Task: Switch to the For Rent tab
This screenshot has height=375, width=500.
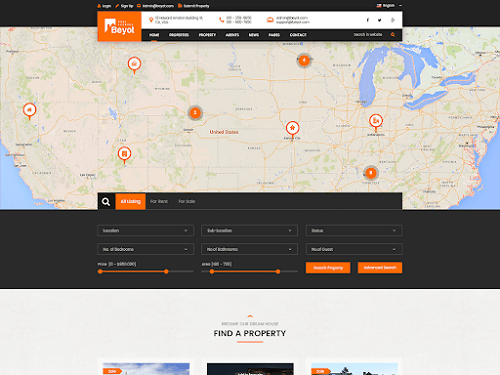Action: point(159,201)
